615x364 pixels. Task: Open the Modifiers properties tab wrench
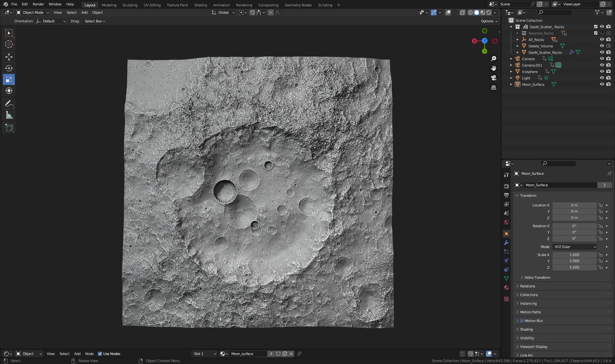point(506,243)
